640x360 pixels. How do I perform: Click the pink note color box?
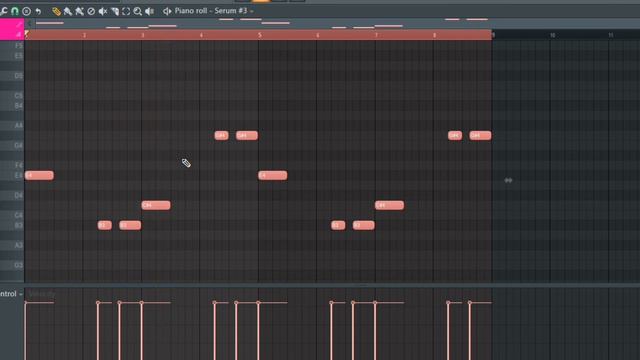12,29
